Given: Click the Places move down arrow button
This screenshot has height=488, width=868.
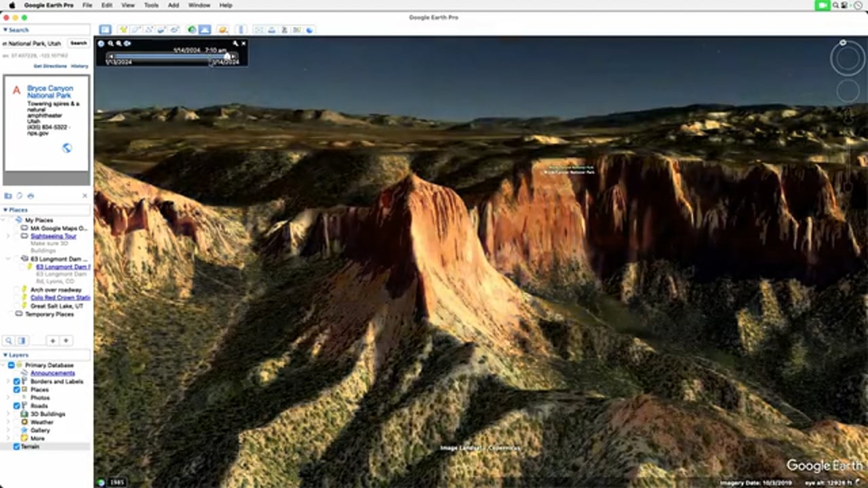Looking at the screenshot, I should [66, 340].
